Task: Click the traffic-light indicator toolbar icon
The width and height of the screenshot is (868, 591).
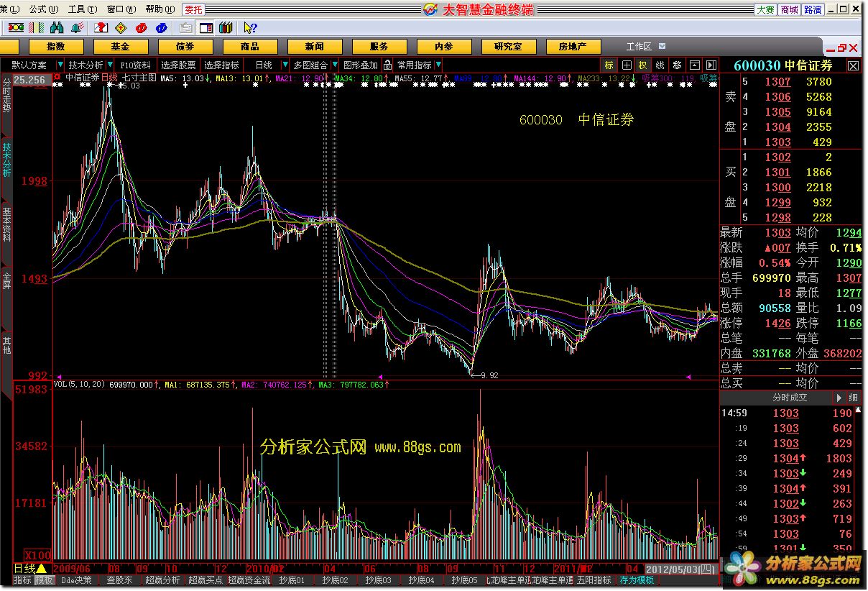Action: [x=16, y=27]
